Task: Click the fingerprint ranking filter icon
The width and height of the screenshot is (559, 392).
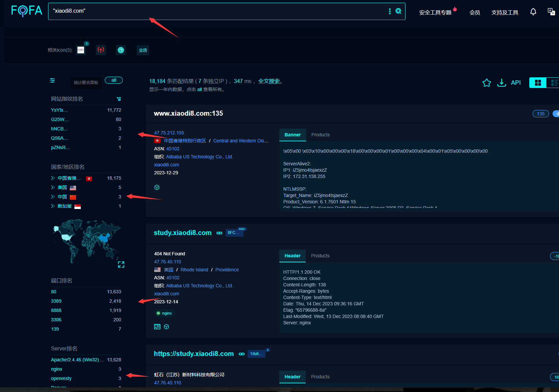Action: [119, 99]
